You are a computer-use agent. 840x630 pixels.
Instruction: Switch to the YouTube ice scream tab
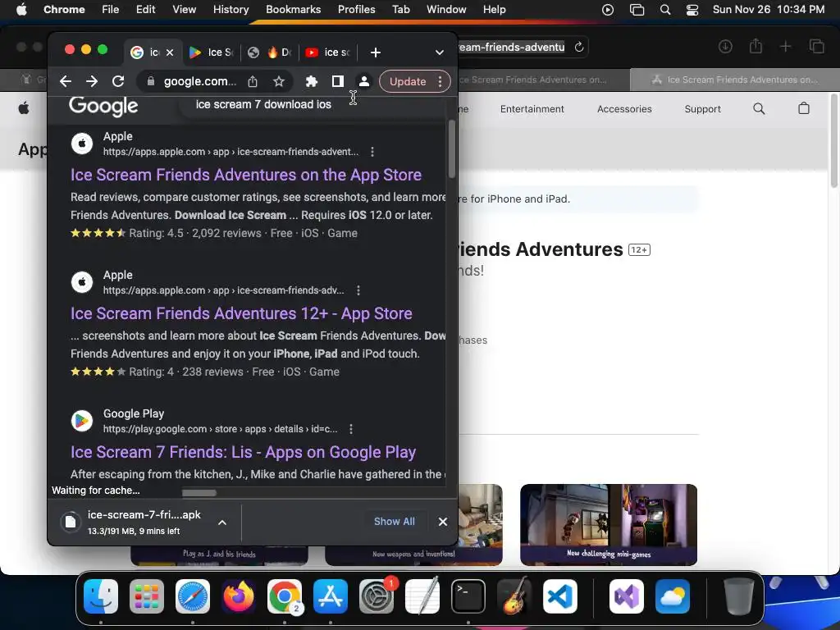pos(328,52)
